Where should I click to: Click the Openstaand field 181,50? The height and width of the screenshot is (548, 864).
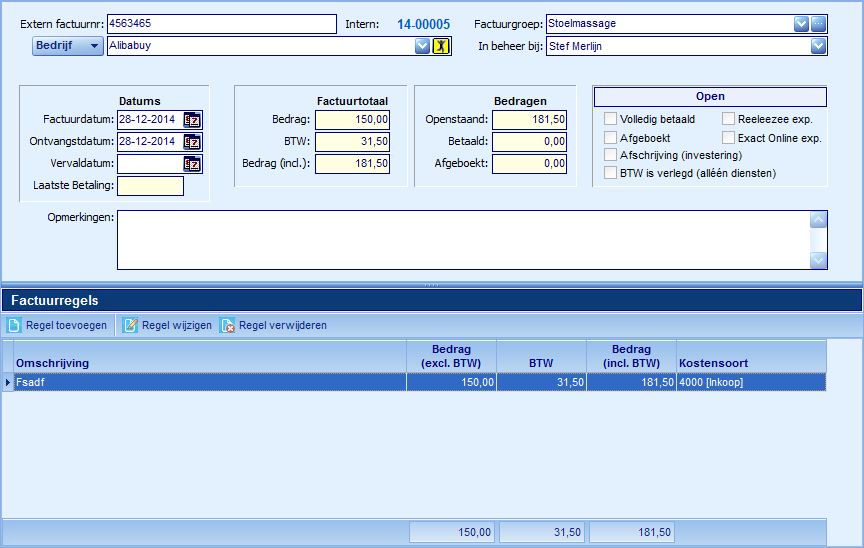point(530,120)
